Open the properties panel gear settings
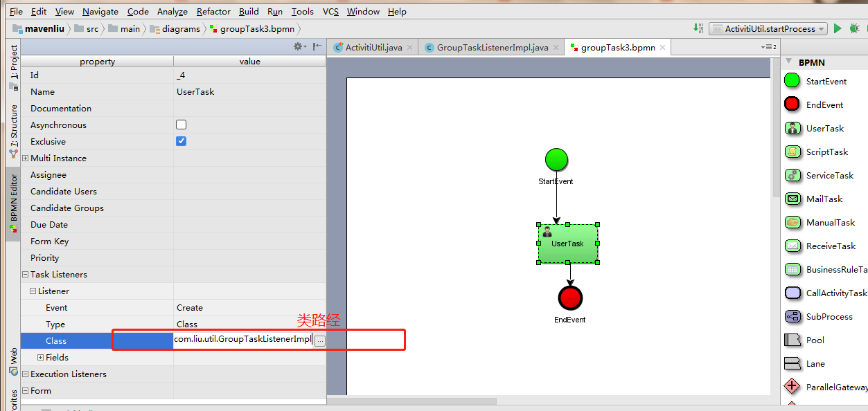 coord(299,46)
